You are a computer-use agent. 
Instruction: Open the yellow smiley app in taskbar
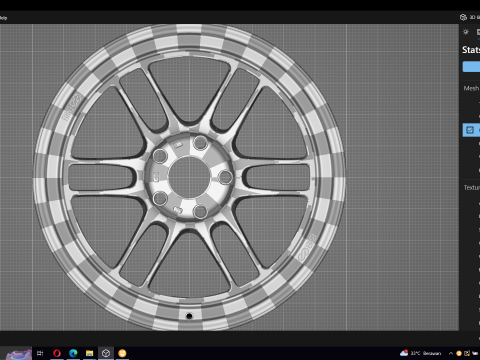pos(122,353)
